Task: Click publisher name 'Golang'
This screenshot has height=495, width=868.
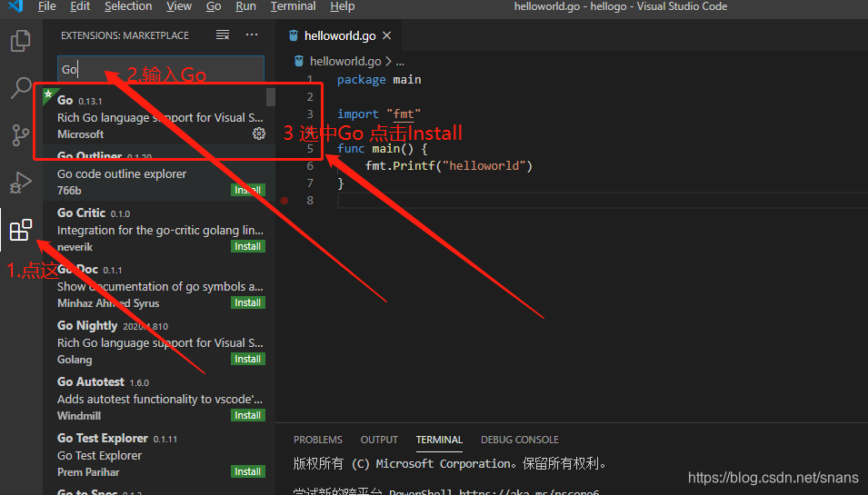Action: 75,360
